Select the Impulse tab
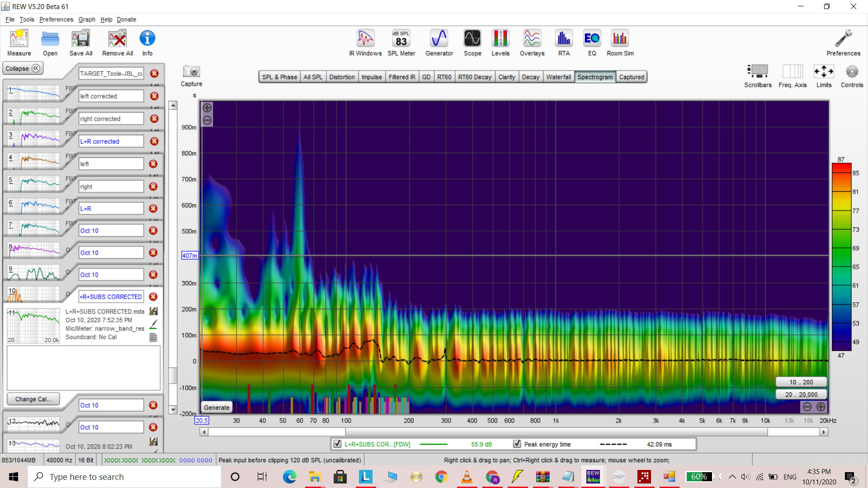The height and width of the screenshot is (488, 868). (x=372, y=77)
